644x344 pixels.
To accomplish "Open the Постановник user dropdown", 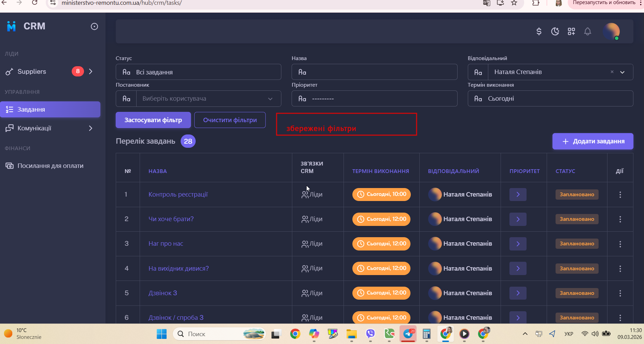I will (x=198, y=99).
